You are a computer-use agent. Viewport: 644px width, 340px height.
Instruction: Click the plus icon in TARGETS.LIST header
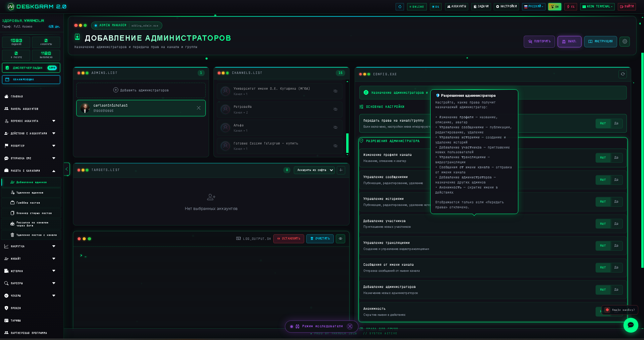[341, 170]
